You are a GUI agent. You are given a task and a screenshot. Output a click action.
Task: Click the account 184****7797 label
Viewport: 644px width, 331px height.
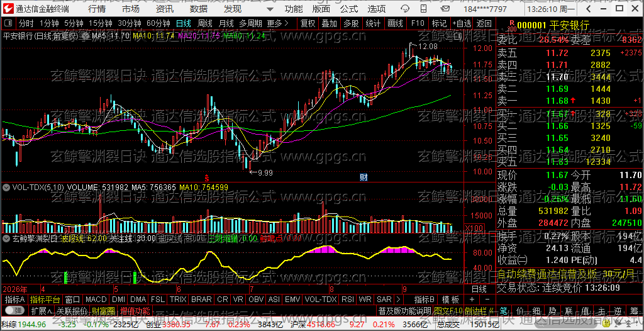485,9
